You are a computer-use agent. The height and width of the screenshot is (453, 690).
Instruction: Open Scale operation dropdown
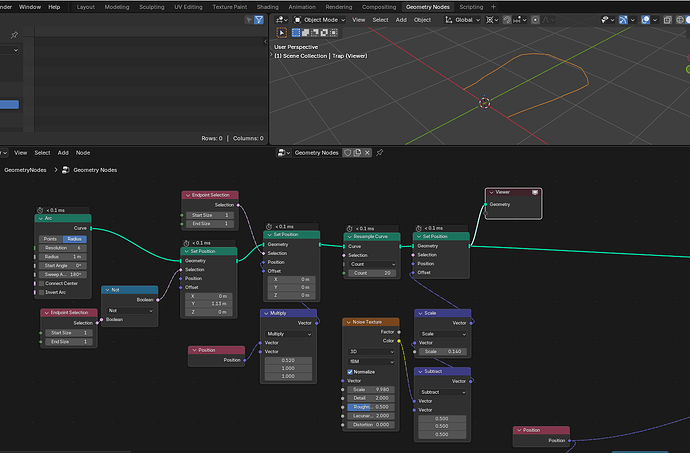[443, 334]
